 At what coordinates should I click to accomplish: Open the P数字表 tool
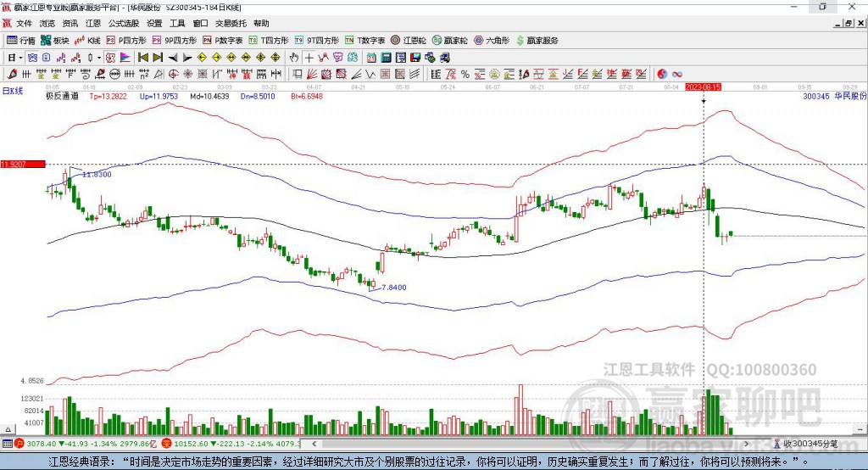(x=223, y=41)
